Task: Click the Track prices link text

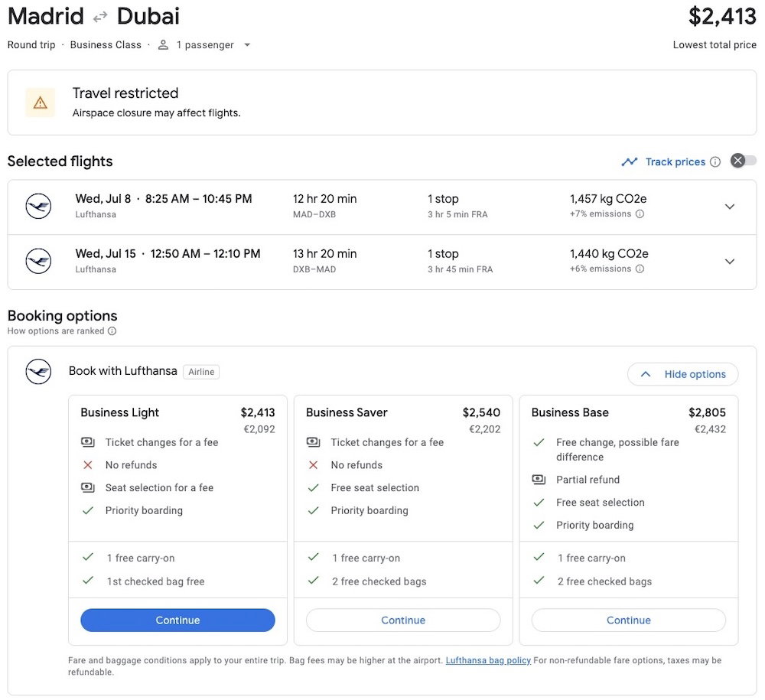Action: click(x=675, y=162)
